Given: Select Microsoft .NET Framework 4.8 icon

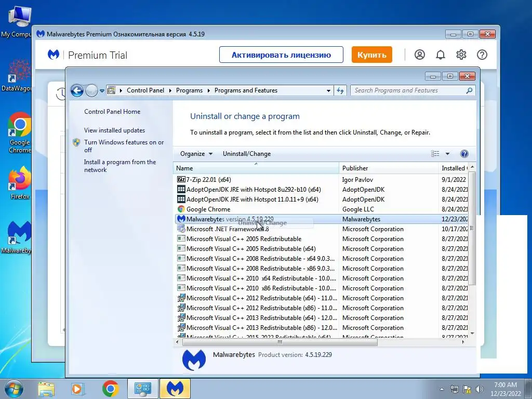Looking at the screenshot, I should tap(181, 229).
